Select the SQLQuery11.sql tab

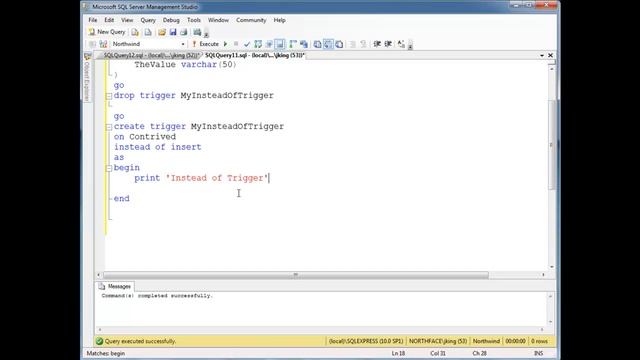(255, 55)
